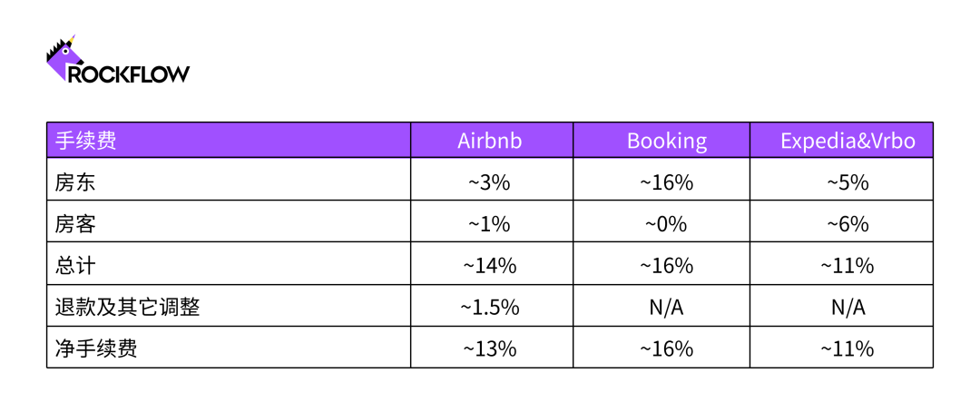This screenshot has height=412, width=980.
Task: Select the Expedia&Vrbo column header
Action: [x=848, y=142]
